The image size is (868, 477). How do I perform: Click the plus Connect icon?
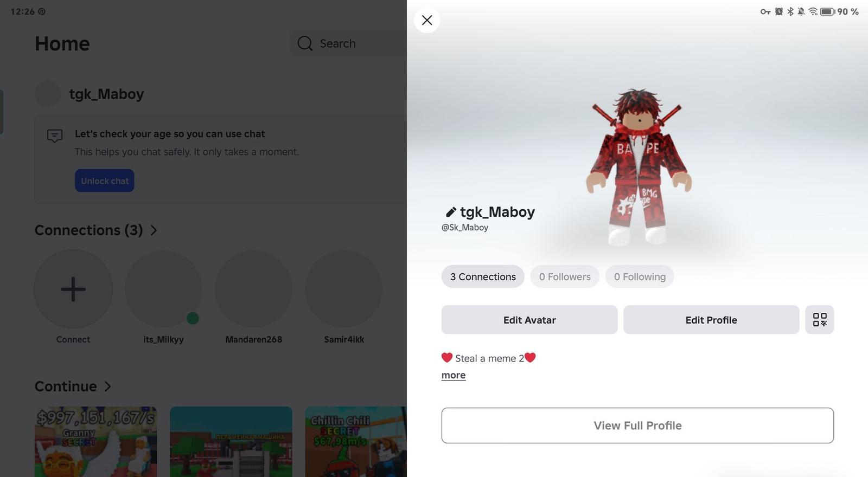coord(73,289)
